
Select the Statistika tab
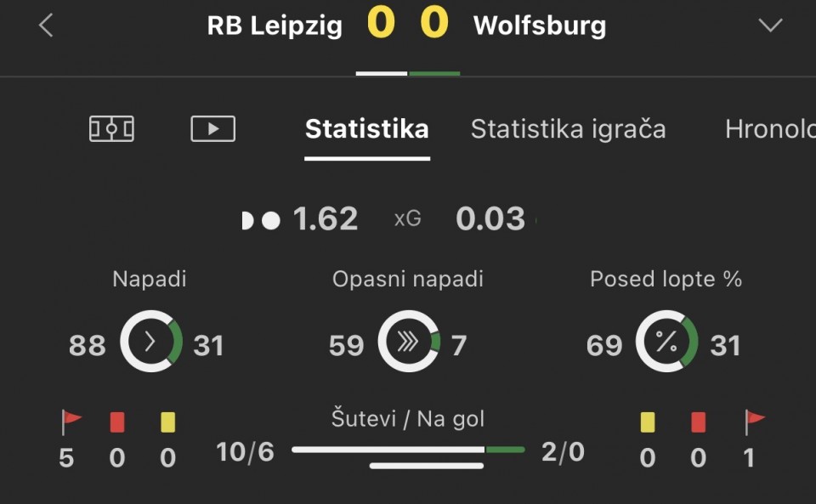click(366, 129)
